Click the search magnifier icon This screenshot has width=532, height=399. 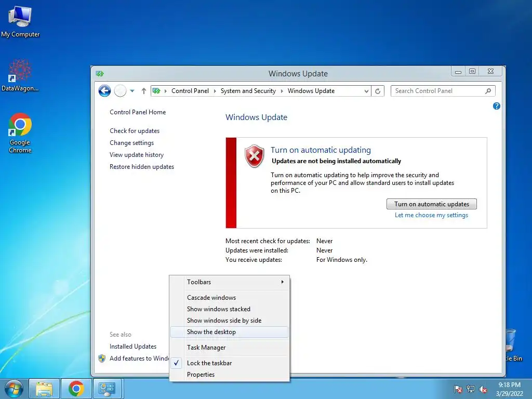pyautogui.click(x=488, y=91)
